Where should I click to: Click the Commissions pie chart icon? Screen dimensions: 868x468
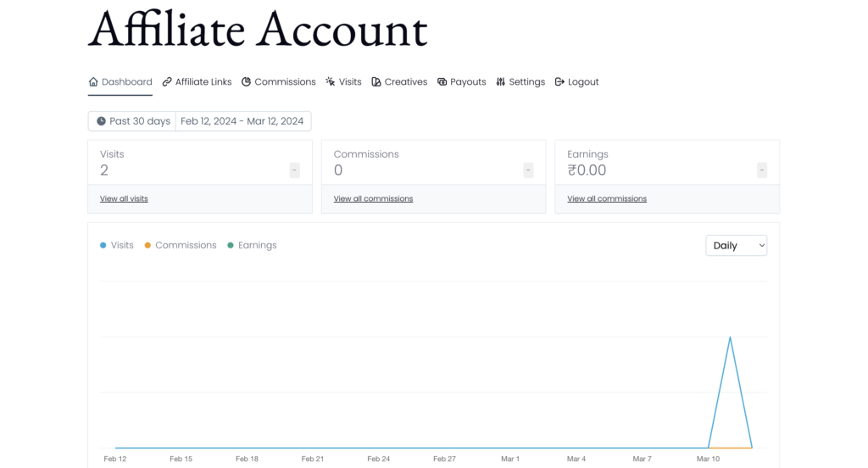click(x=247, y=82)
